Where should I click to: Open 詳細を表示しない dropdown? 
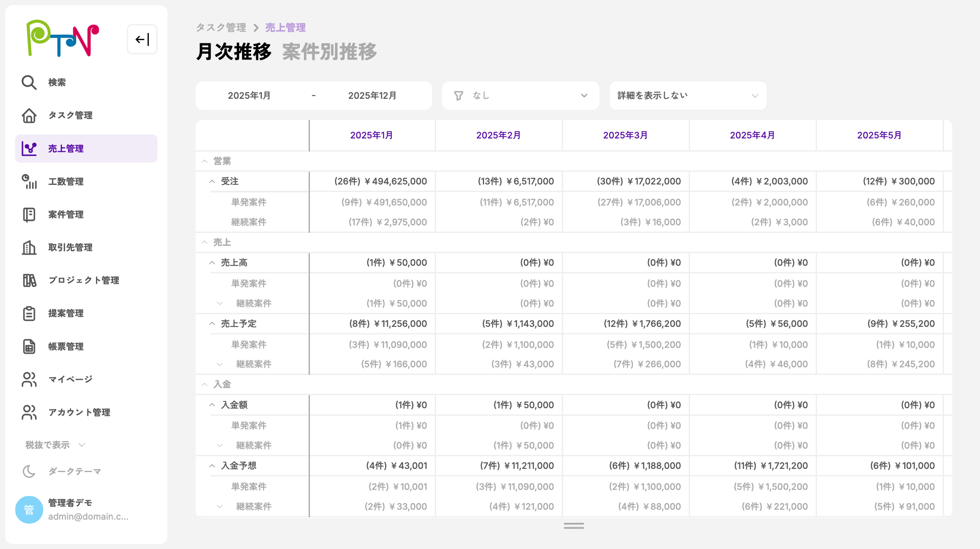688,96
